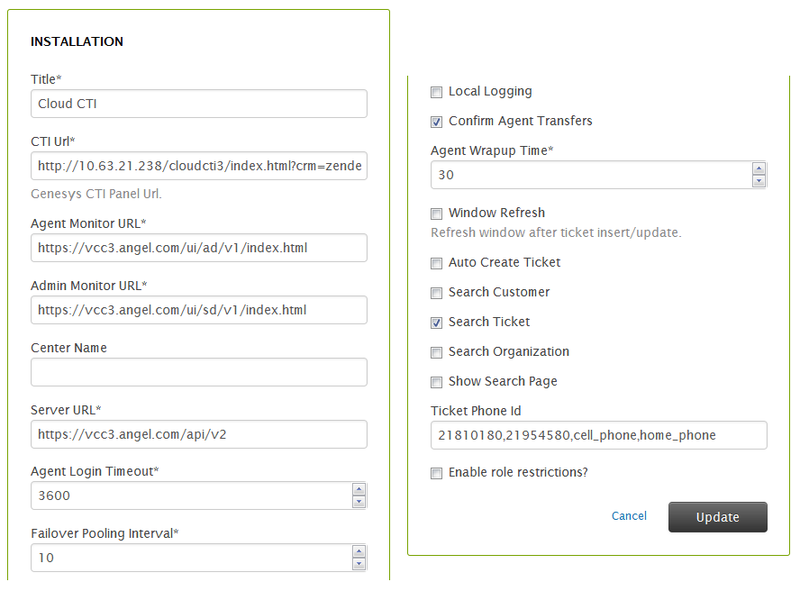Check the Auto Create Ticket box

436,262
